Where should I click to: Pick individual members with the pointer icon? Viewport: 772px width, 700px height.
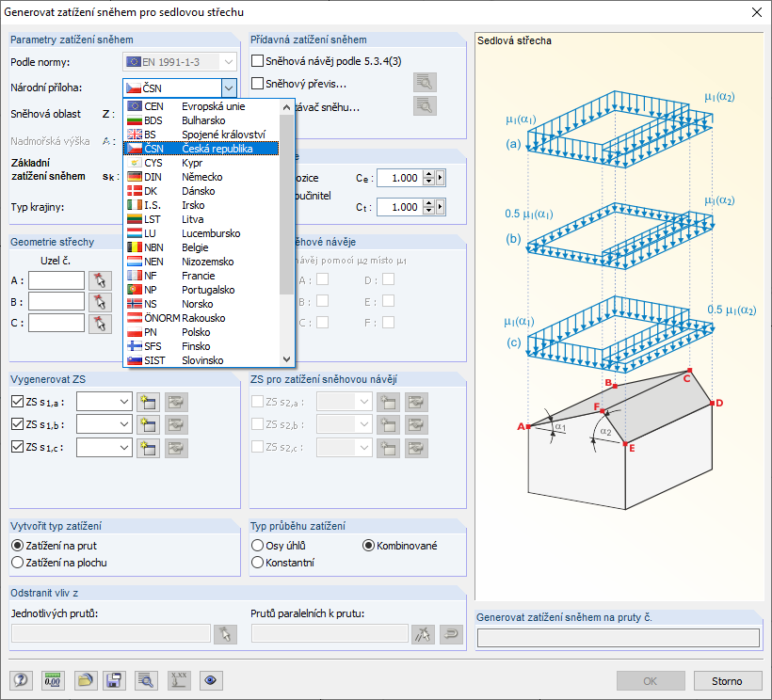225,634
